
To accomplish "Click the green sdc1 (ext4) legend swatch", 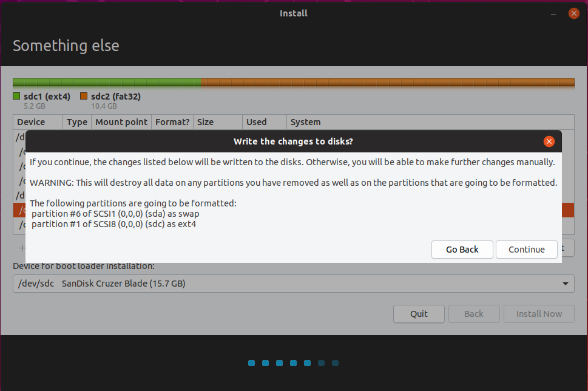I will pyautogui.click(x=17, y=97).
